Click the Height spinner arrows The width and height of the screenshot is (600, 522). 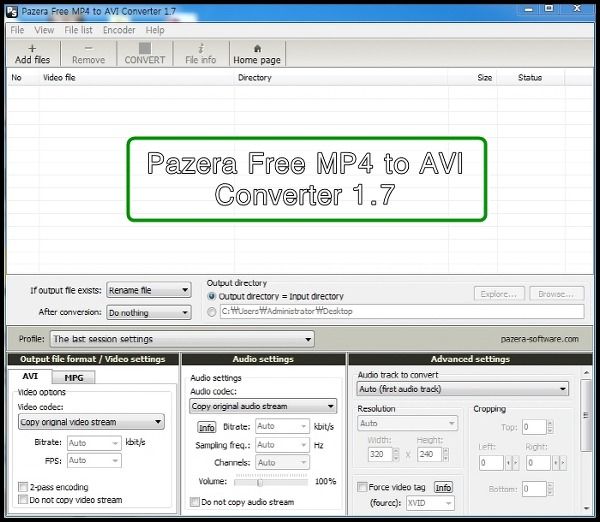445,454
